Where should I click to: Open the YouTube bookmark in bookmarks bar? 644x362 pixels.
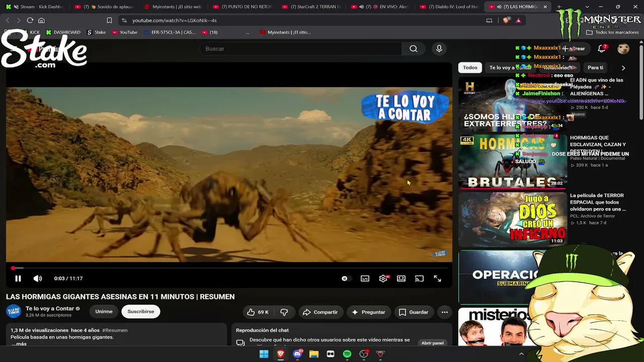click(125, 32)
